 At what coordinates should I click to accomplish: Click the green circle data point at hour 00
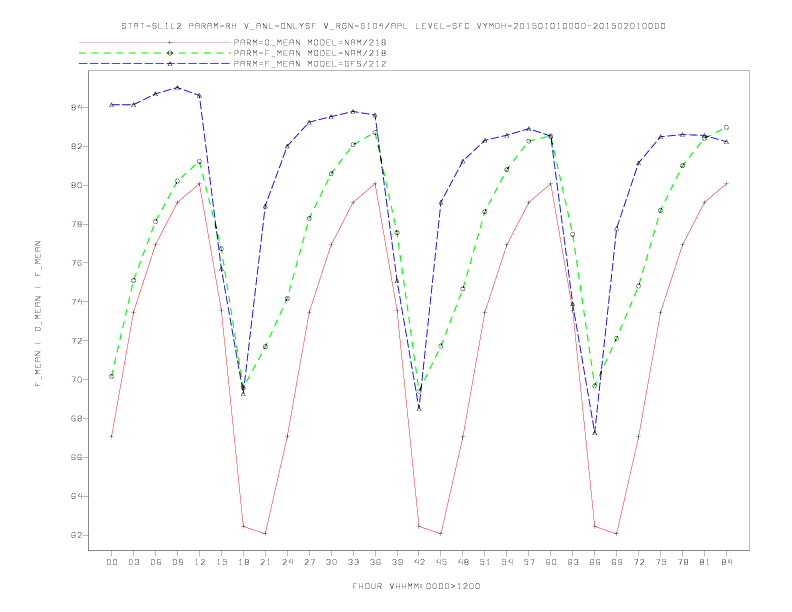coord(112,376)
